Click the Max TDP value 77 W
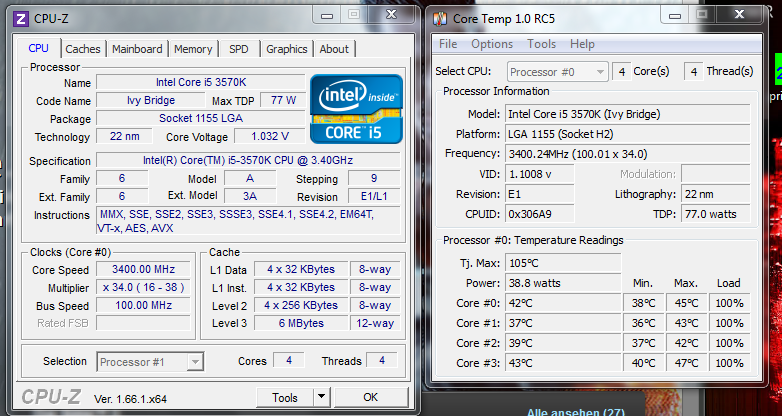The width and height of the screenshot is (782, 416). 283,100
